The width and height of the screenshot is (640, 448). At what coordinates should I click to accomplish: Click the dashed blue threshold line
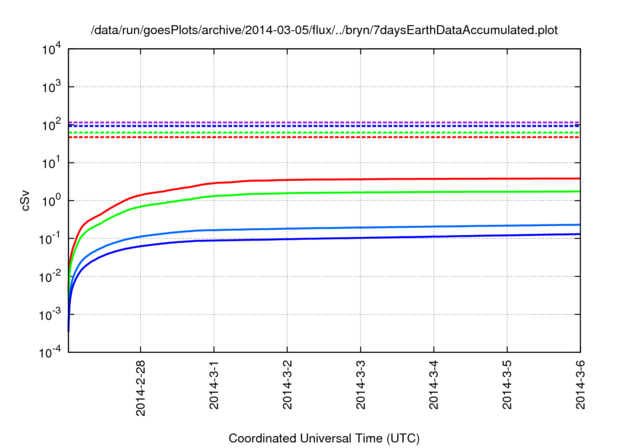pos(324,126)
